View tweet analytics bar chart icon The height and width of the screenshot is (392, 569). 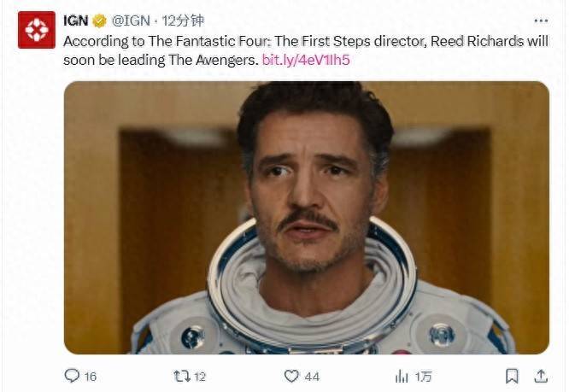point(401,376)
